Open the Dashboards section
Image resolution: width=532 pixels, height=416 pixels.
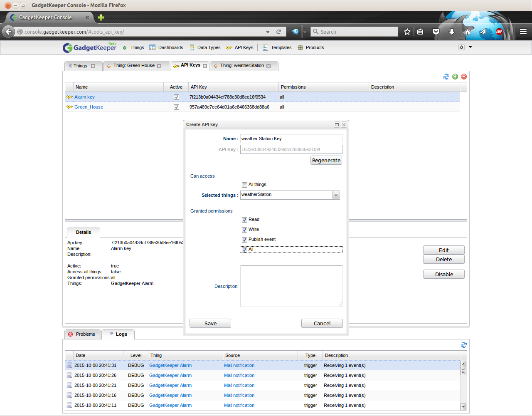pyautogui.click(x=170, y=47)
